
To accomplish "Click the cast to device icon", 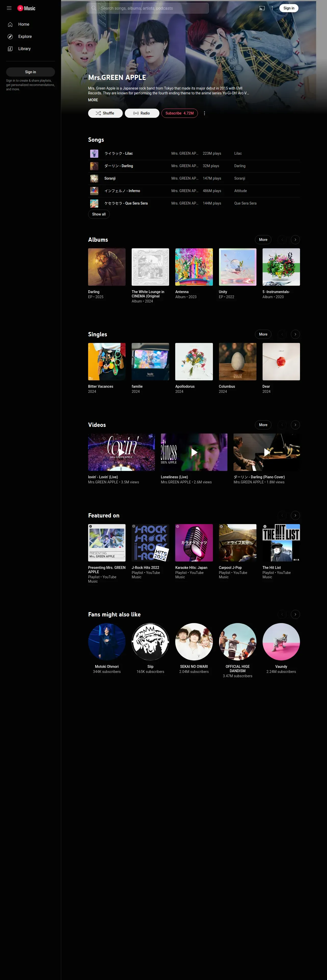I will click(x=262, y=8).
